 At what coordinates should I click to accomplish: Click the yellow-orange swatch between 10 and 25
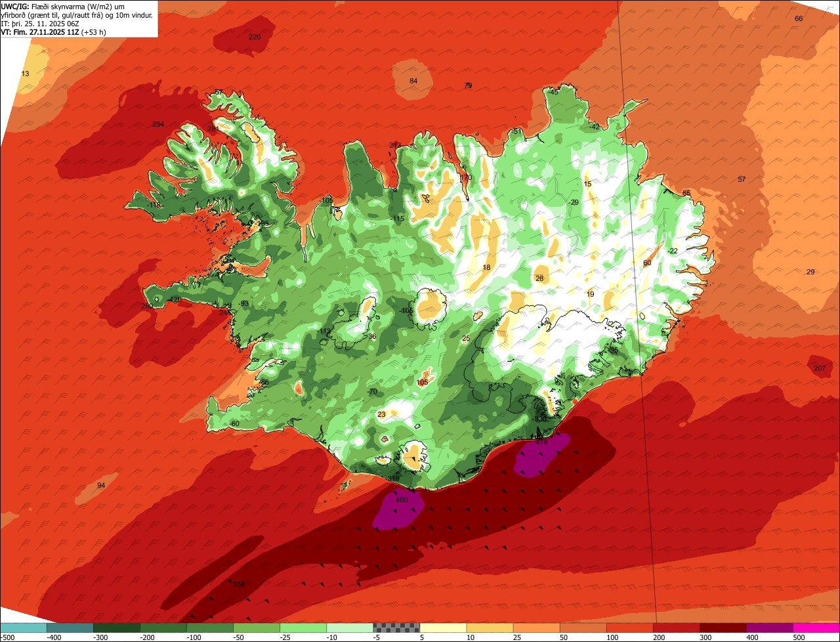pyautogui.click(x=490, y=628)
